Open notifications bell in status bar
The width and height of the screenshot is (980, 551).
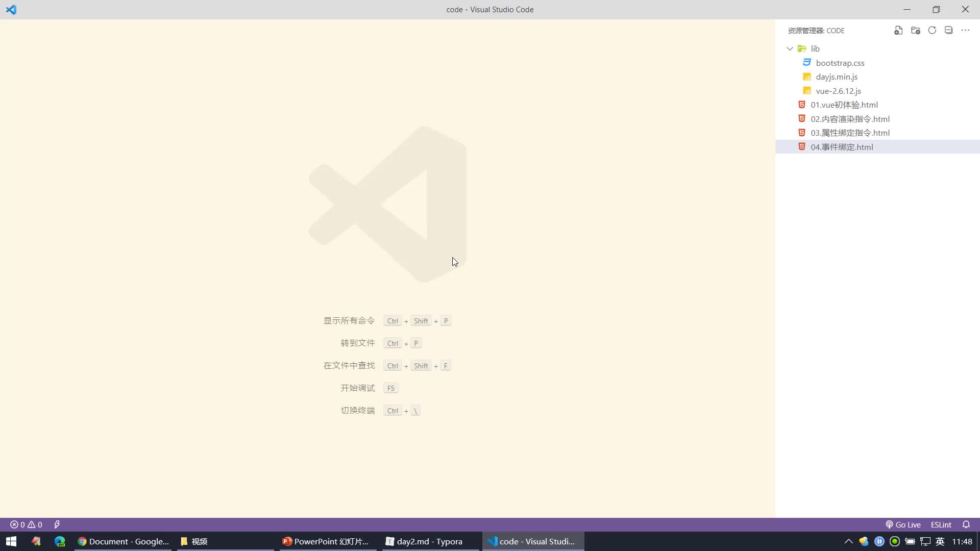[x=966, y=524]
